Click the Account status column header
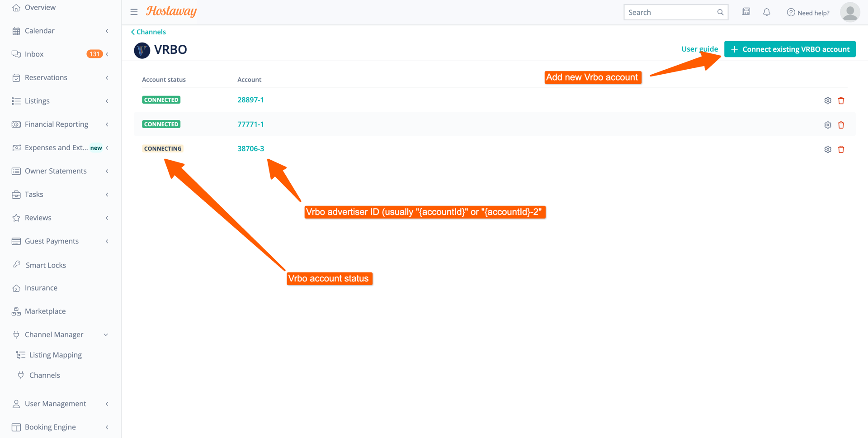Screen dimensions: 868x438 pos(164,80)
